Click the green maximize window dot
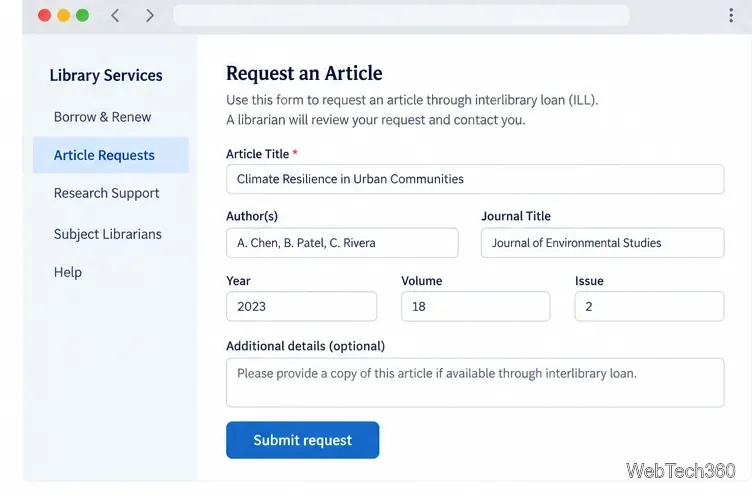This screenshot has height=496, width=752. [x=82, y=15]
